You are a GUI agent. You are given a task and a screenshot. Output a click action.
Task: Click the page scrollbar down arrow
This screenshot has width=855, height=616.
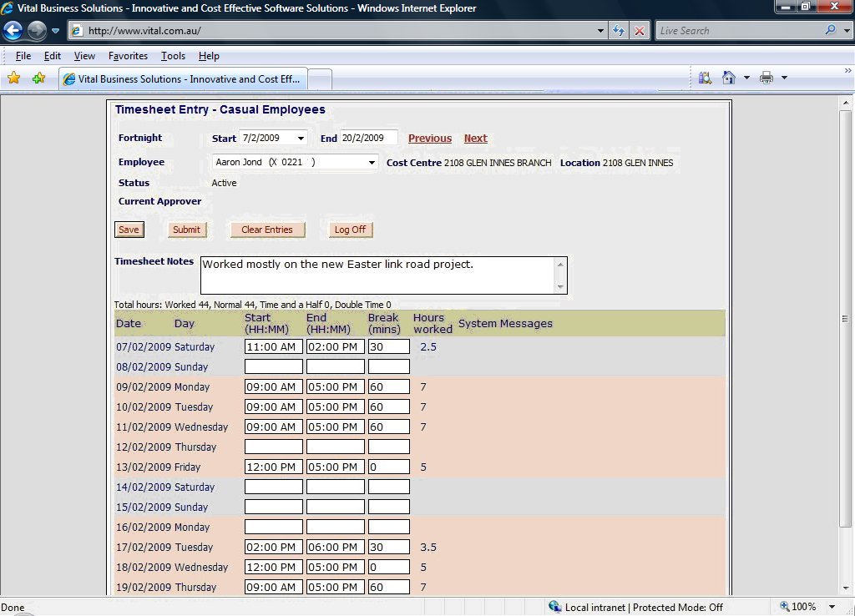pos(845,588)
